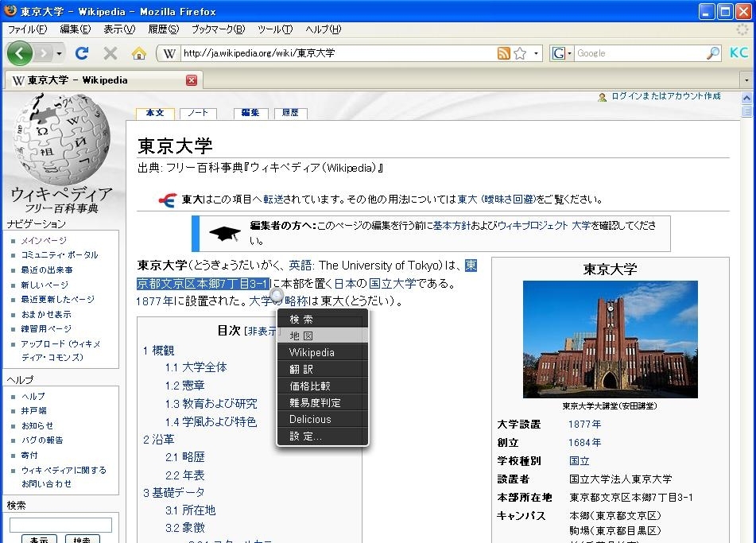Viewport: 756px width, 543px height.
Task: Click the Wikipedia site favicon in URL bar
Action: coord(169,53)
